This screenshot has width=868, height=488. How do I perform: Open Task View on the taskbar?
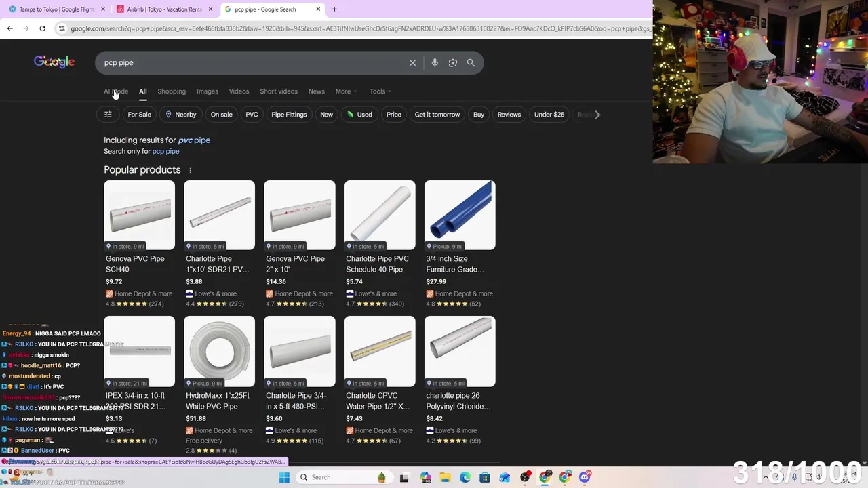[404, 477]
